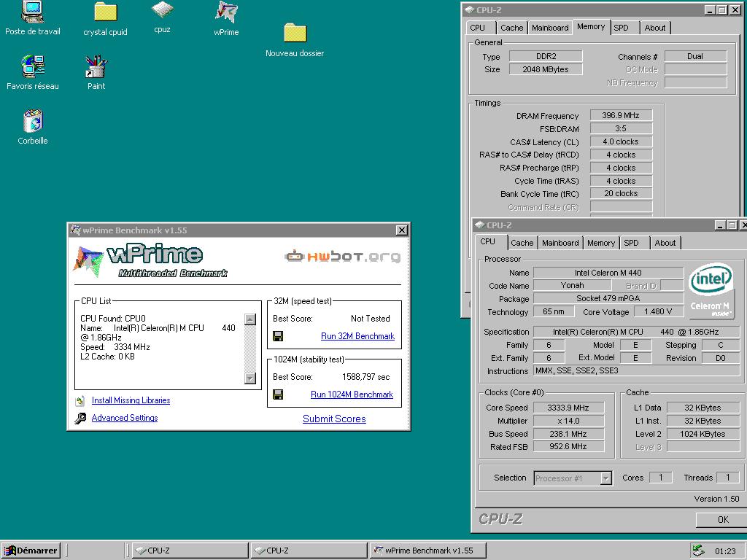Click Submit Scores link

pos(334,419)
